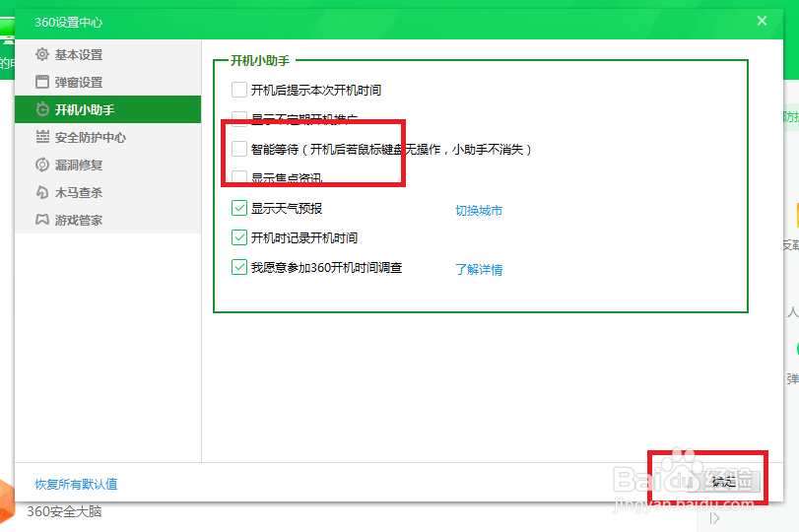799x532 pixels.
Task: Open the 弹窗设置 section
Action: click(x=108, y=82)
